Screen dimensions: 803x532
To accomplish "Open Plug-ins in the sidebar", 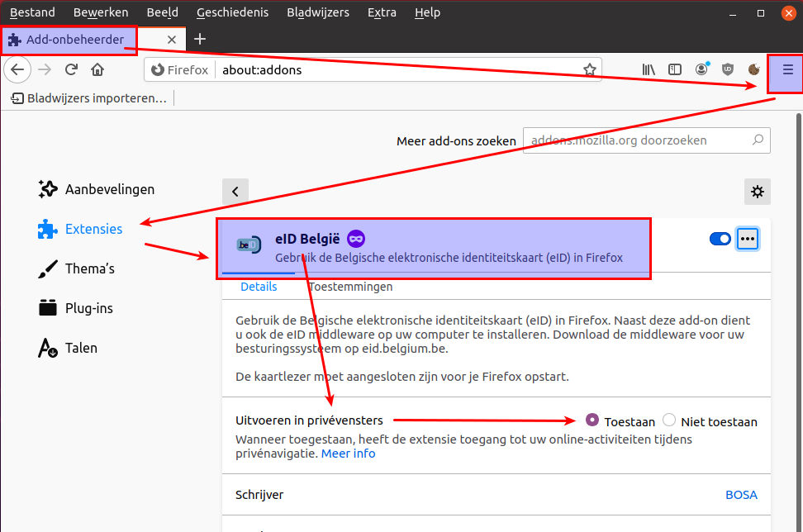I will (75, 308).
